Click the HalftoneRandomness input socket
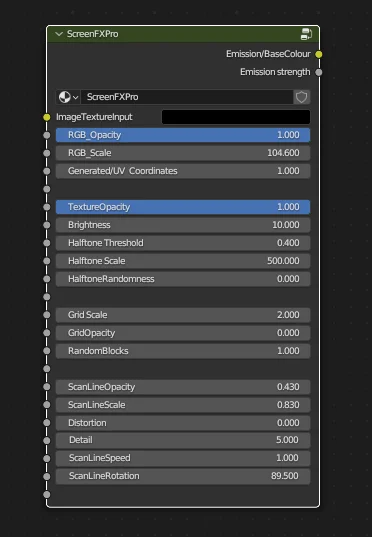 pyautogui.click(x=47, y=279)
